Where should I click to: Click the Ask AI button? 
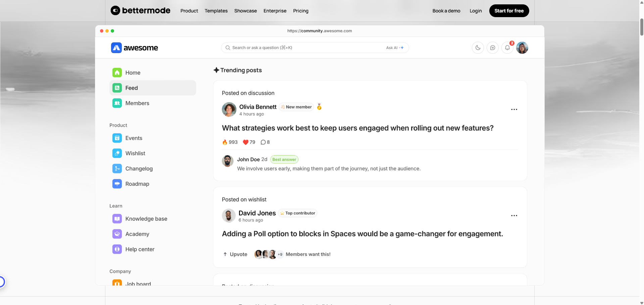(395, 48)
